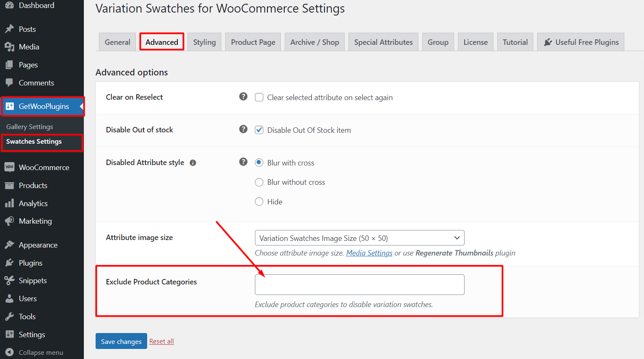Click the Settings sliders icon in sidebar
Viewport: 644px width, 359px height.
[9, 334]
